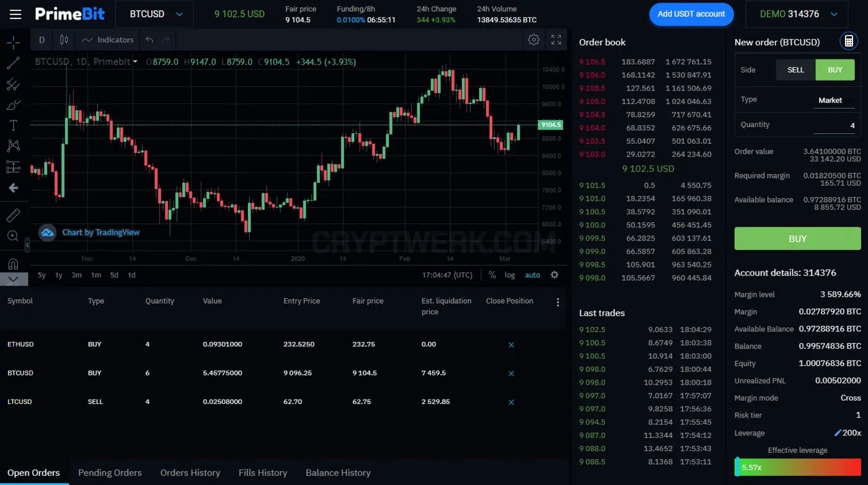This screenshot has width=868, height=485.
Task: Activate the ruler measure tool
Action: (13, 216)
